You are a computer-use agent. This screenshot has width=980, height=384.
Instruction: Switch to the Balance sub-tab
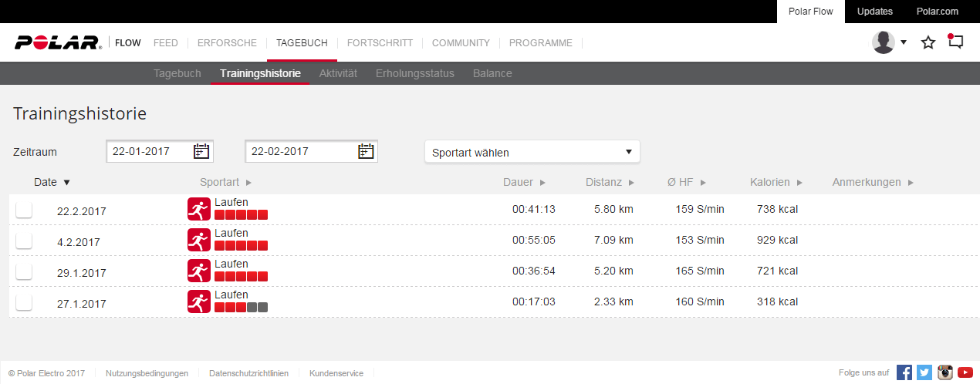tap(492, 73)
